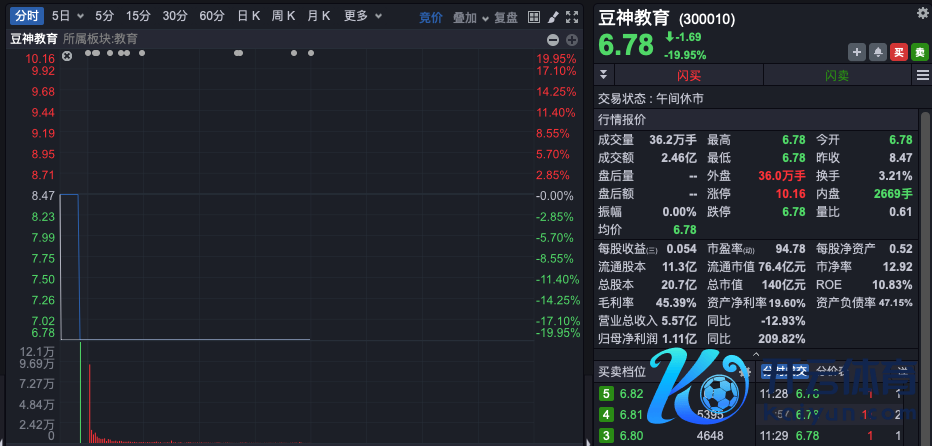Viewport: 932px width, 446px height.
Task: Open the 更多 dropdown menu
Action: pyautogui.click(x=360, y=16)
